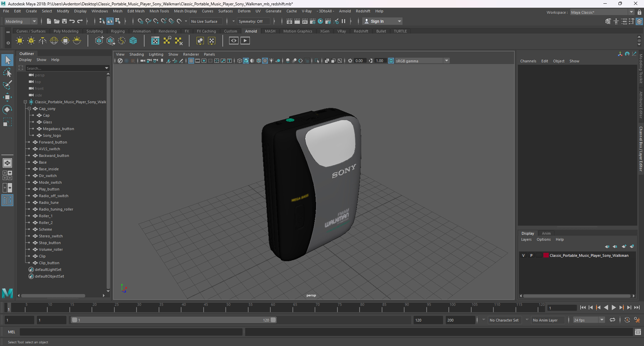The image size is (644, 346).
Task: Toggle loop playback mode button
Action: (612, 320)
